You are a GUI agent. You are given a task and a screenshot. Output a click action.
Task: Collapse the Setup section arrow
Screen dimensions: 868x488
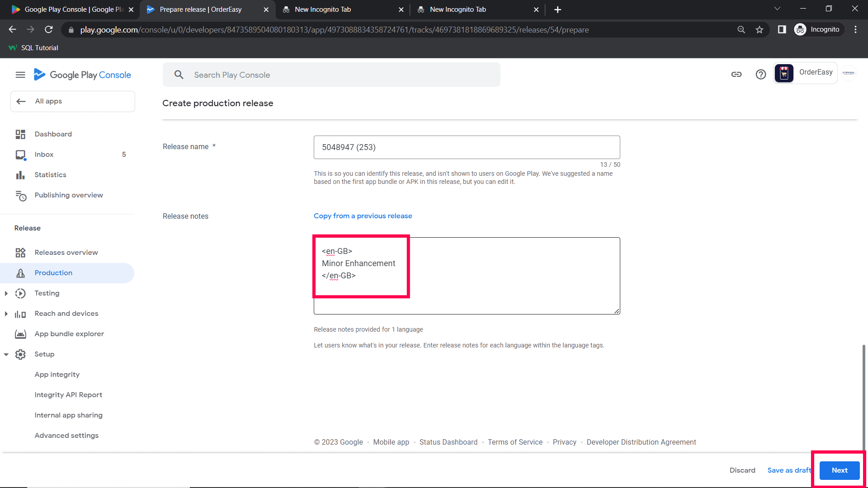6,354
